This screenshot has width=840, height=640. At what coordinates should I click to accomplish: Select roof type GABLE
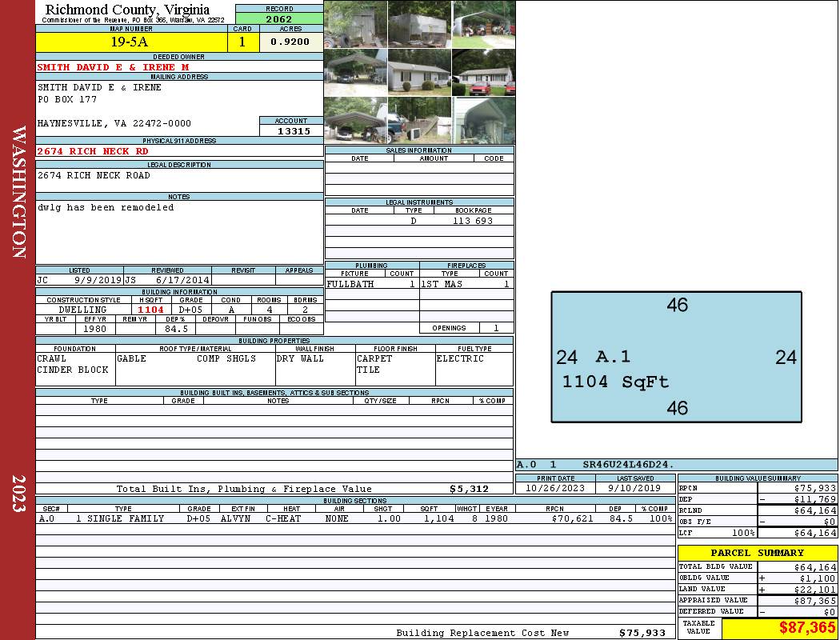[131, 358]
